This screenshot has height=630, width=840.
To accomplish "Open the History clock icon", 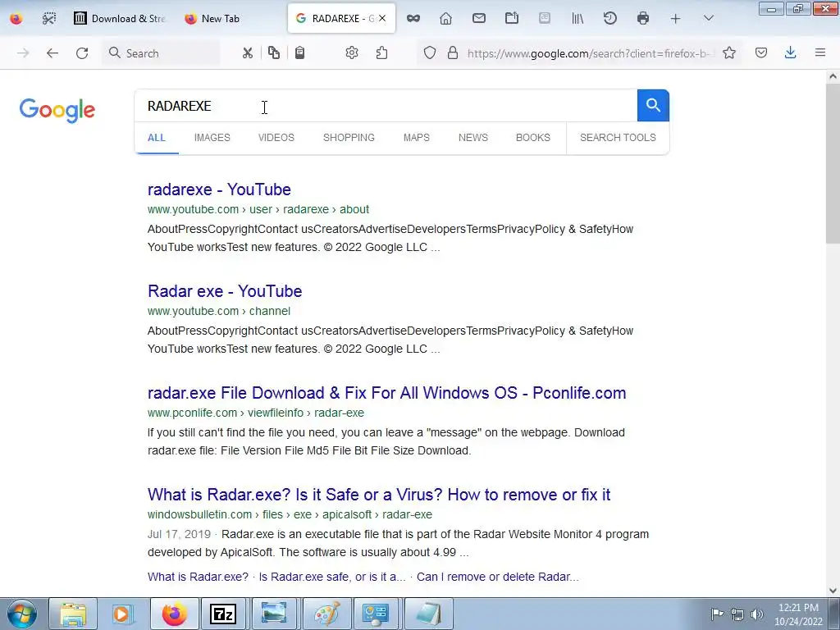I will pyautogui.click(x=610, y=19).
